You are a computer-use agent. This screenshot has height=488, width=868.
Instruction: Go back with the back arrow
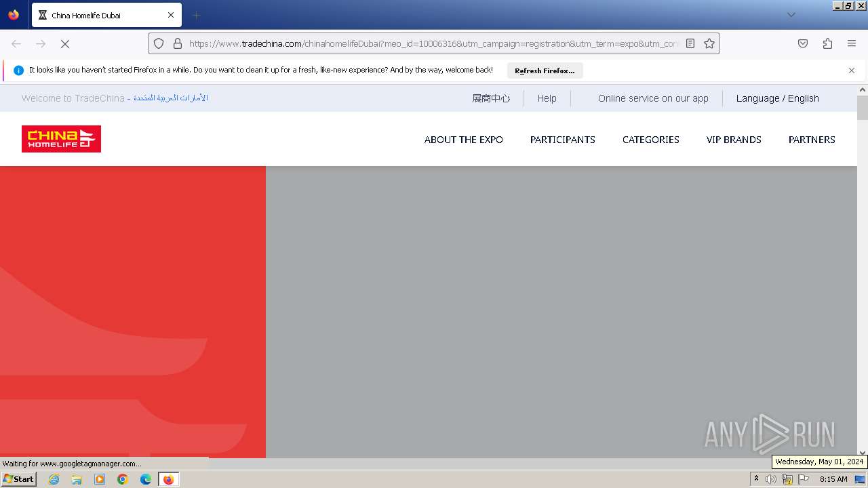16,43
